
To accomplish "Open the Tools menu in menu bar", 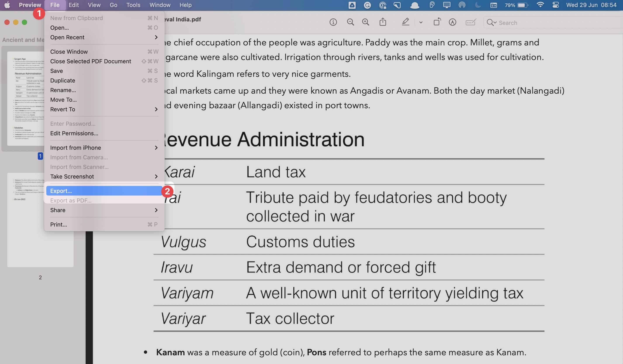I will coord(133,5).
